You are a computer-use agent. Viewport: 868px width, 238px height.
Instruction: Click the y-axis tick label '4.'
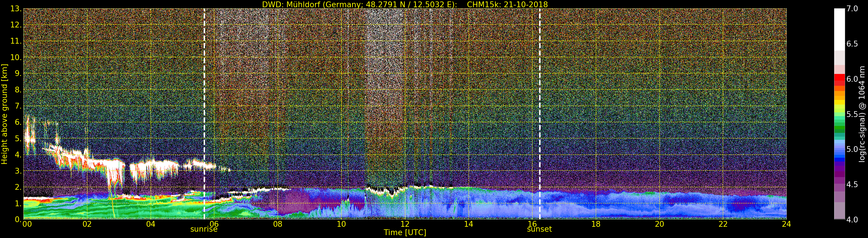pyautogui.click(x=18, y=155)
